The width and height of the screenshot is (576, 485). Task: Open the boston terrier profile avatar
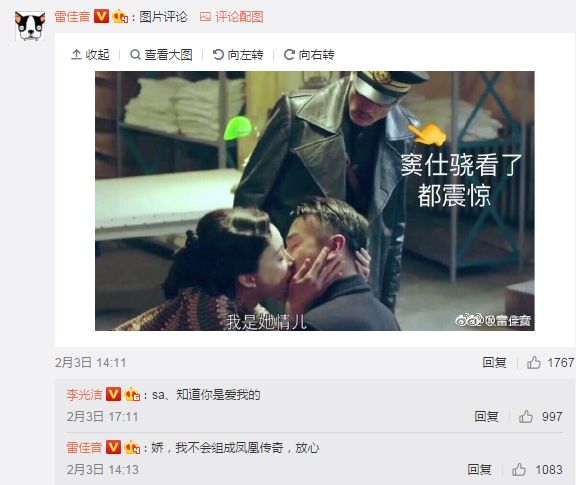(30, 26)
